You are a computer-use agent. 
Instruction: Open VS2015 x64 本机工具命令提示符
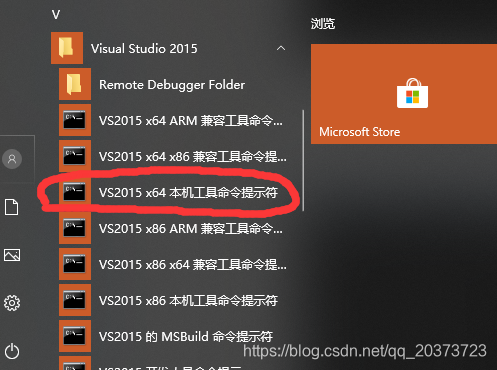coord(172,192)
